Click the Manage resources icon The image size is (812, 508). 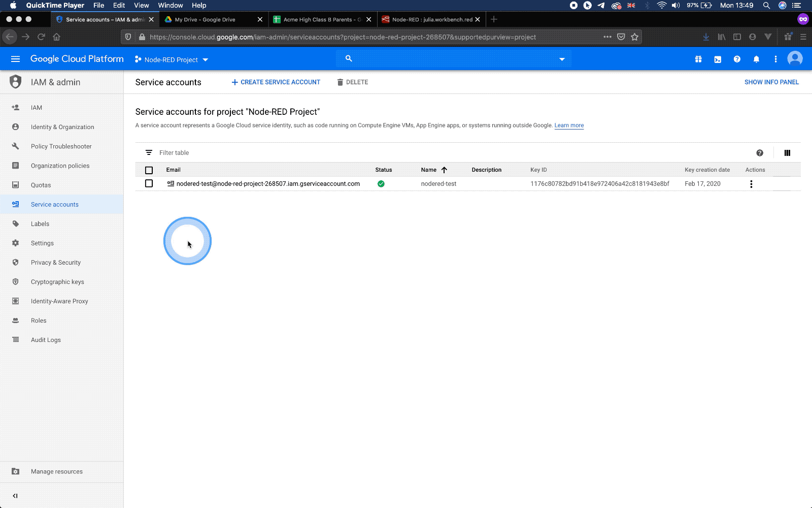pos(15,471)
